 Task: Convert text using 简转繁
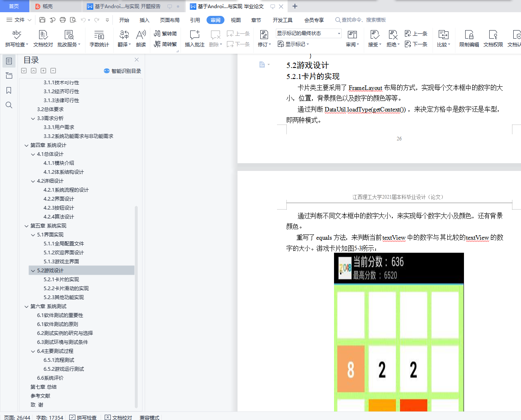click(165, 44)
